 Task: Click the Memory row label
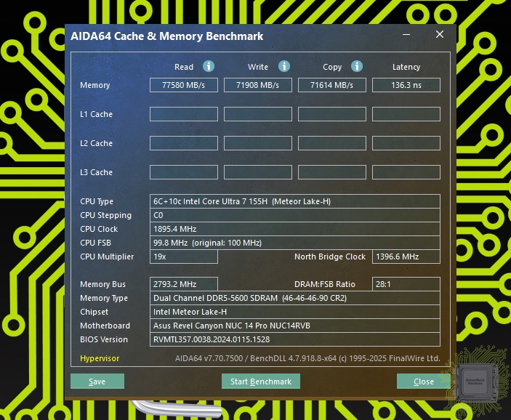(x=94, y=85)
